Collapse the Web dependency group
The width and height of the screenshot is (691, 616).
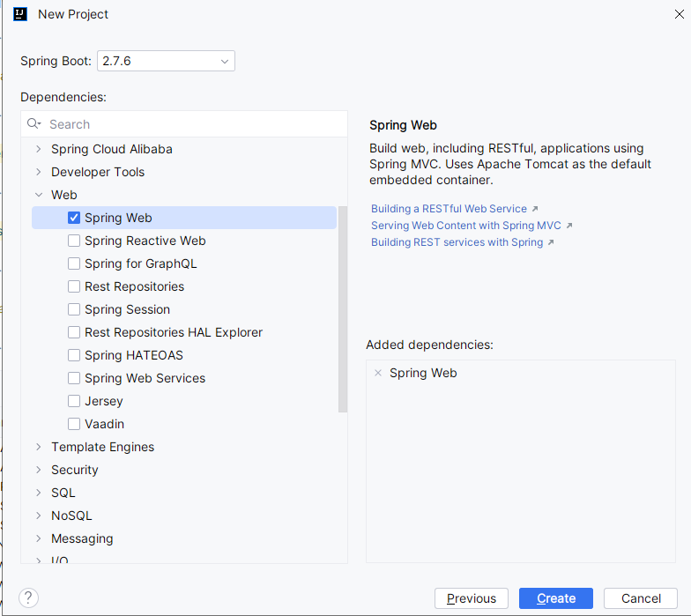[x=39, y=195]
